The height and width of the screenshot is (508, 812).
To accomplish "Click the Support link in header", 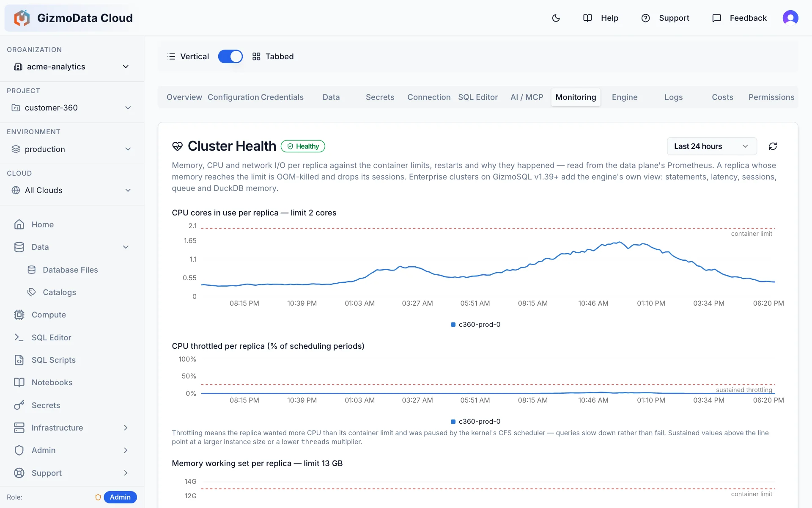I will (665, 18).
